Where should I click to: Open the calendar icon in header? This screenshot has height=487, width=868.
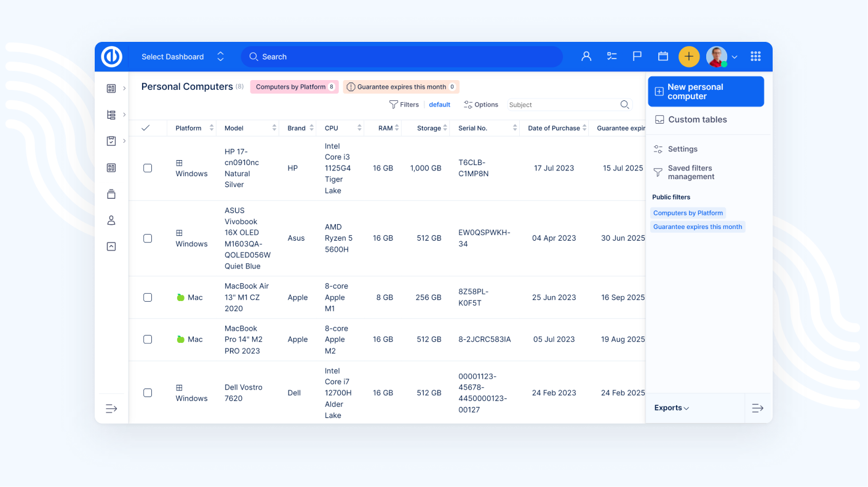663,57
